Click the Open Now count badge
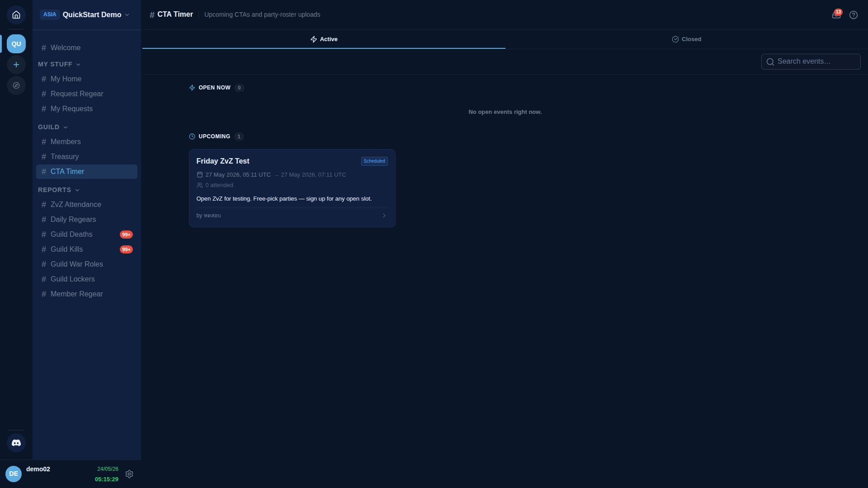The image size is (868, 488). pos(239,88)
